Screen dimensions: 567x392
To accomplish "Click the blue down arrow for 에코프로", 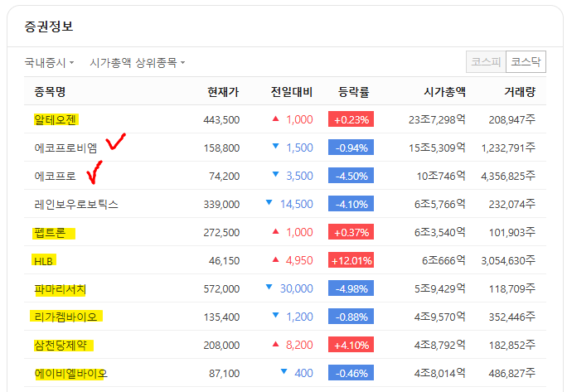I will pyautogui.click(x=275, y=176).
